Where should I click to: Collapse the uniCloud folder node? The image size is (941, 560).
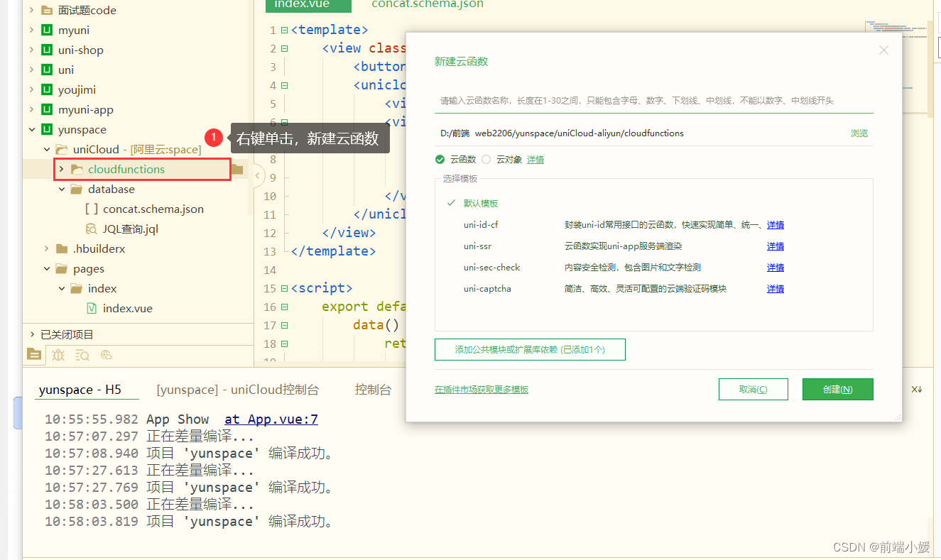[x=46, y=149]
